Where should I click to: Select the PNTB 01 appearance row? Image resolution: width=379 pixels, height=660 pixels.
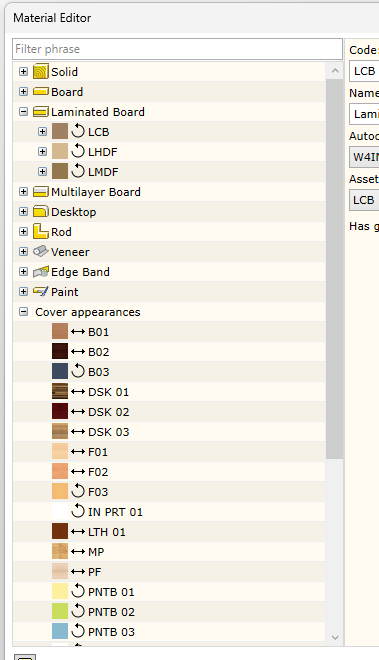pos(169,592)
